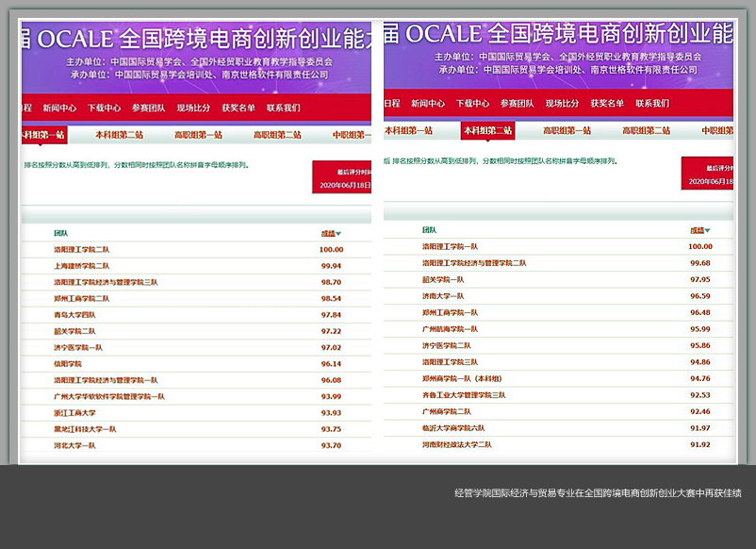Click 成绩 sort arrow in left table
The width and height of the screenshot is (756, 549).
pyautogui.click(x=339, y=233)
